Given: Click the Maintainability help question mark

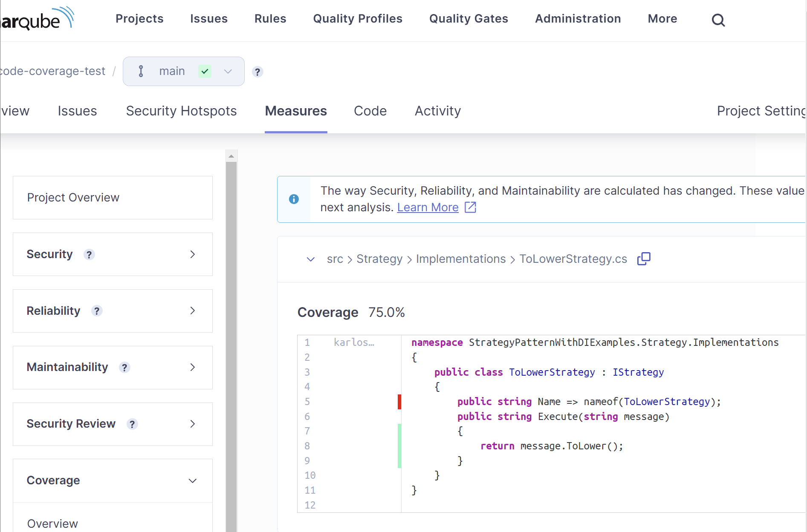Looking at the screenshot, I should (124, 368).
